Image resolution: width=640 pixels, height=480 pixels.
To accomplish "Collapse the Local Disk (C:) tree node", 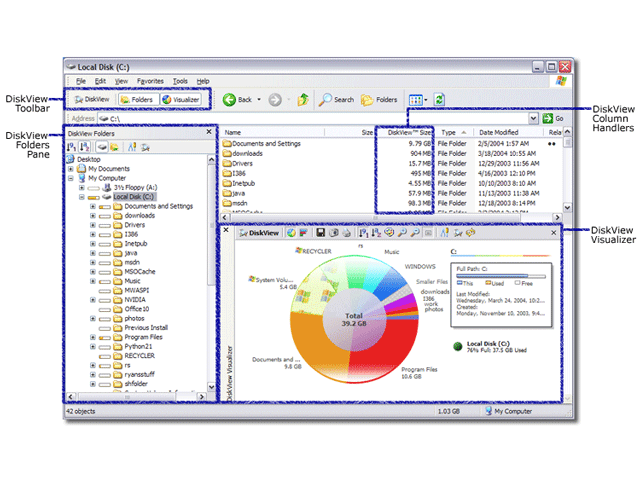I will 82,197.
